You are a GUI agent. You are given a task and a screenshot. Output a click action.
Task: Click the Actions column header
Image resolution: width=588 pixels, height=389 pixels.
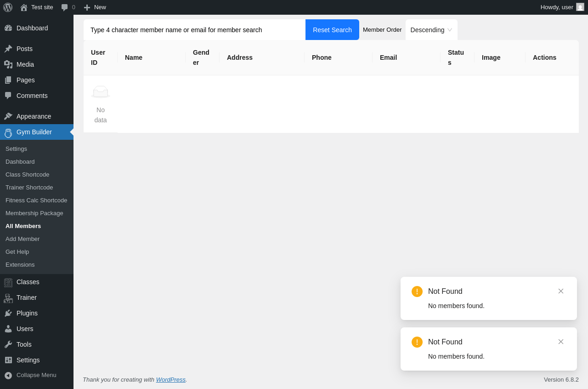[x=552, y=57]
